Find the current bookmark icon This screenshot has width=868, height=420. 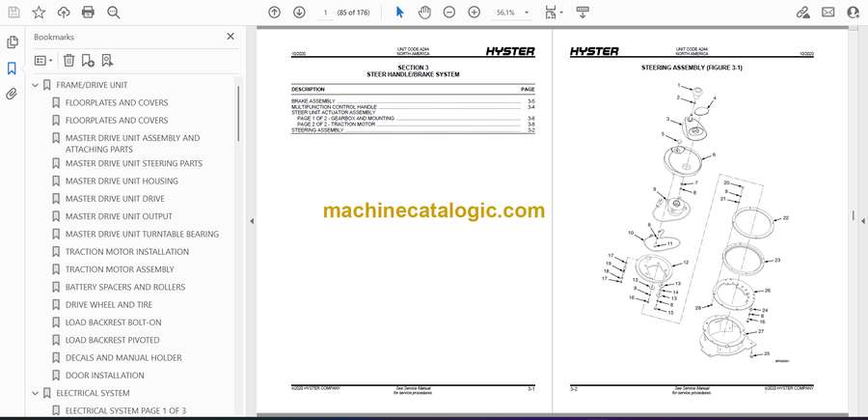point(107,61)
